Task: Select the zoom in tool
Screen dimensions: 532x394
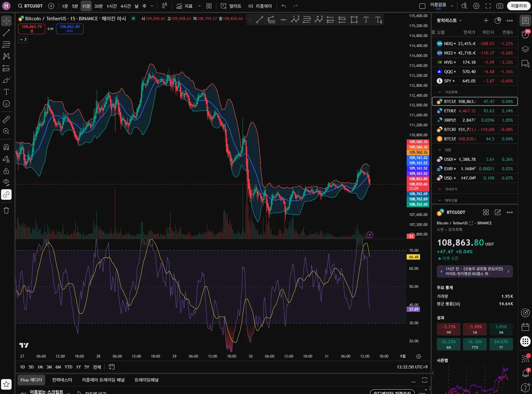Action: (x=6, y=131)
